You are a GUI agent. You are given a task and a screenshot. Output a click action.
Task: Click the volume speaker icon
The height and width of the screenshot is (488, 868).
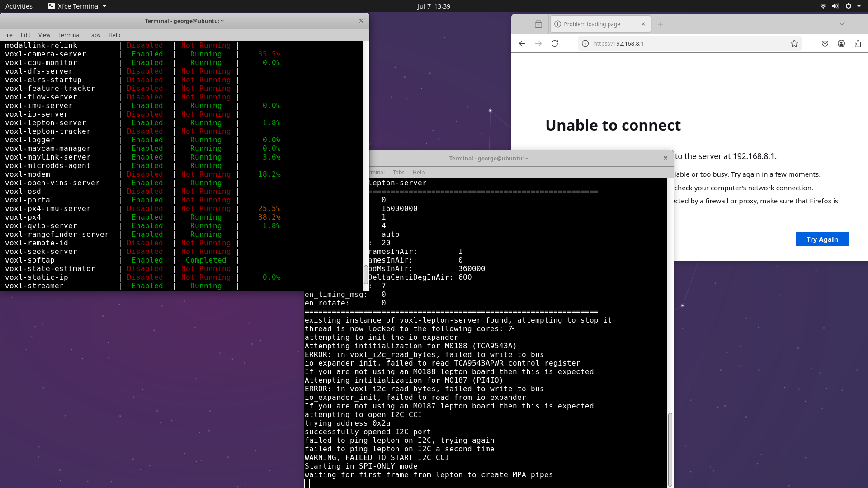point(835,6)
